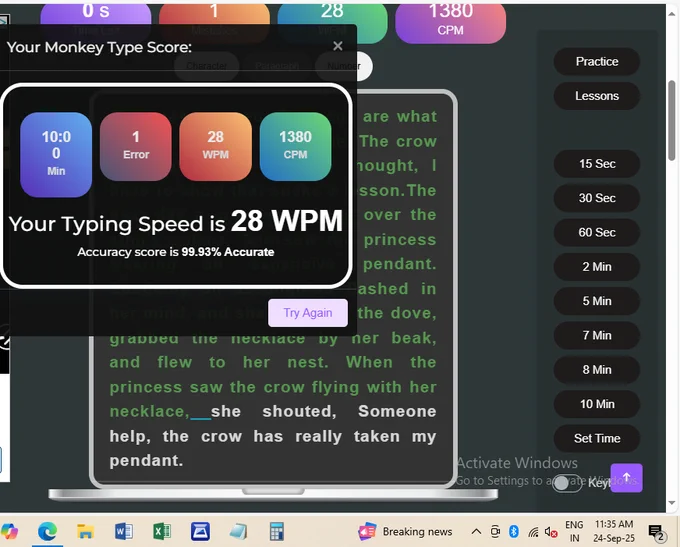Click the muted volume icon in tray
The image size is (680, 547).
(x=551, y=532)
